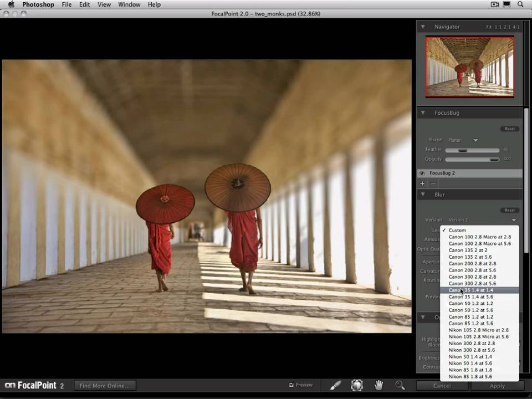This screenshot has width=532, height=399.
Task: Choose Canon 85 1.2 at 1.2
Action: coord(479,316)
